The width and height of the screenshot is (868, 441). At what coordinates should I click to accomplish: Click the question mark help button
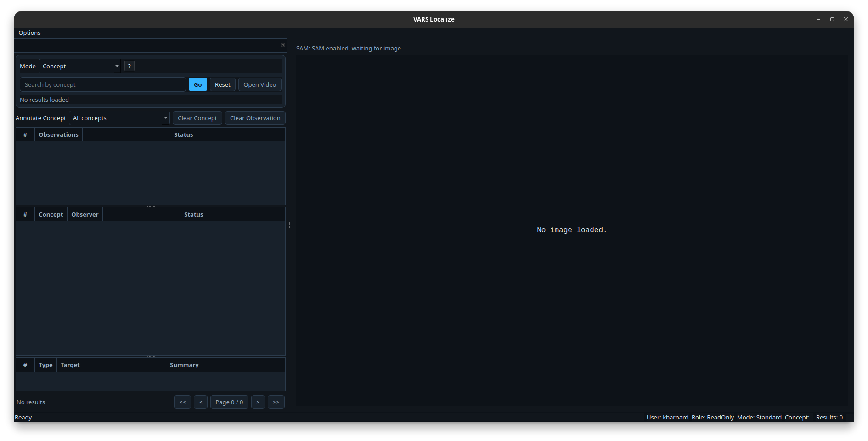coord(130,66)
